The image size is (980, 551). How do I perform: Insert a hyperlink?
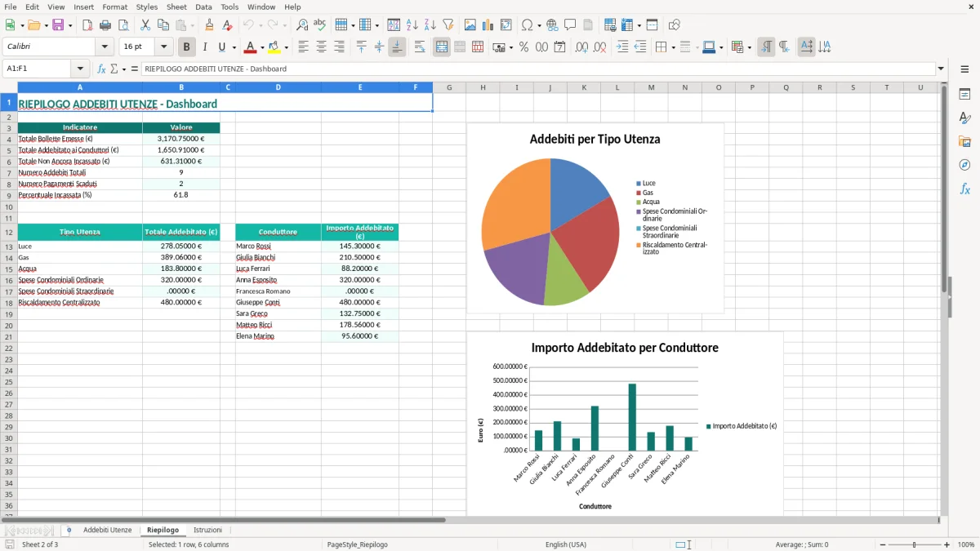[552, 25]
